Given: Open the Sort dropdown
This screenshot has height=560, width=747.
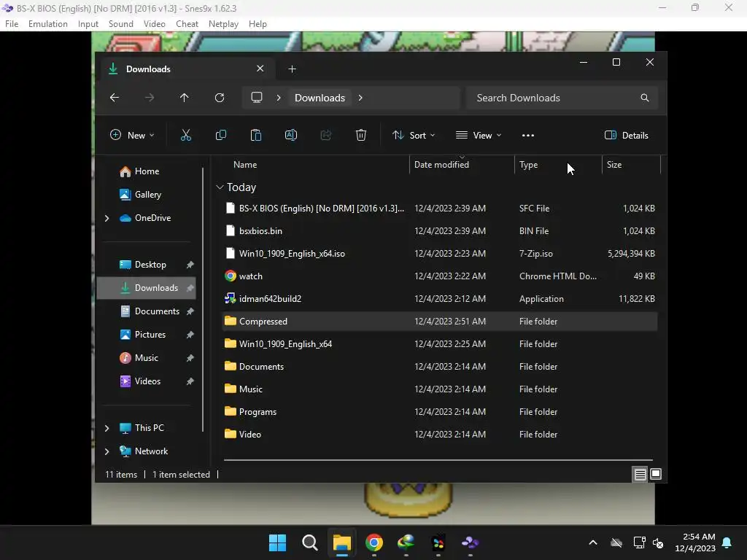Looking at the screenshot, I should point(414,135).
